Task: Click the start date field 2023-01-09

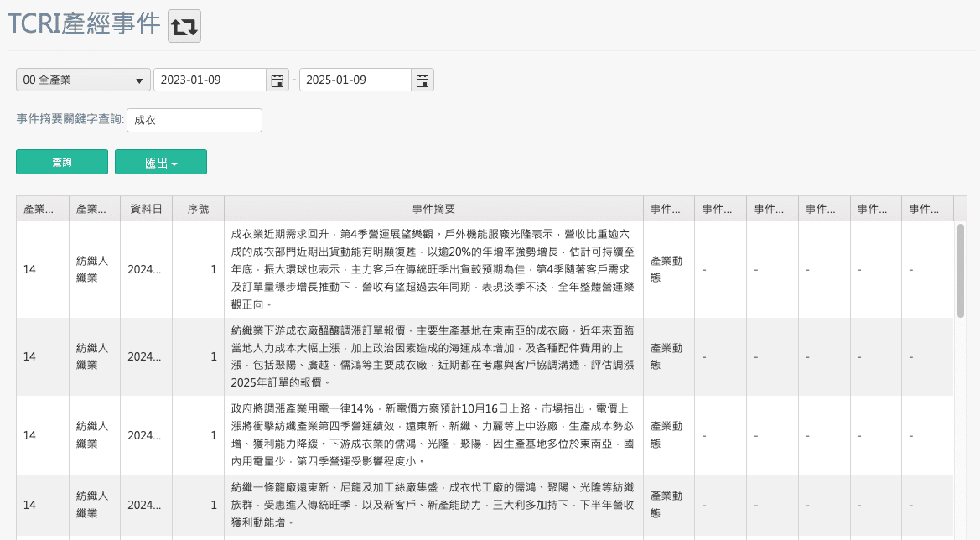Action: click(x=210, y=80)
